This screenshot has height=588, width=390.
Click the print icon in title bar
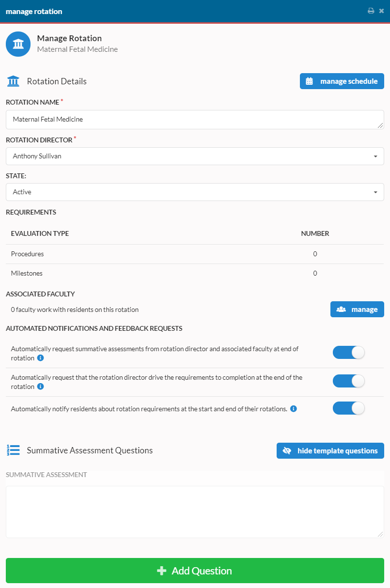[x=371, y=11]
